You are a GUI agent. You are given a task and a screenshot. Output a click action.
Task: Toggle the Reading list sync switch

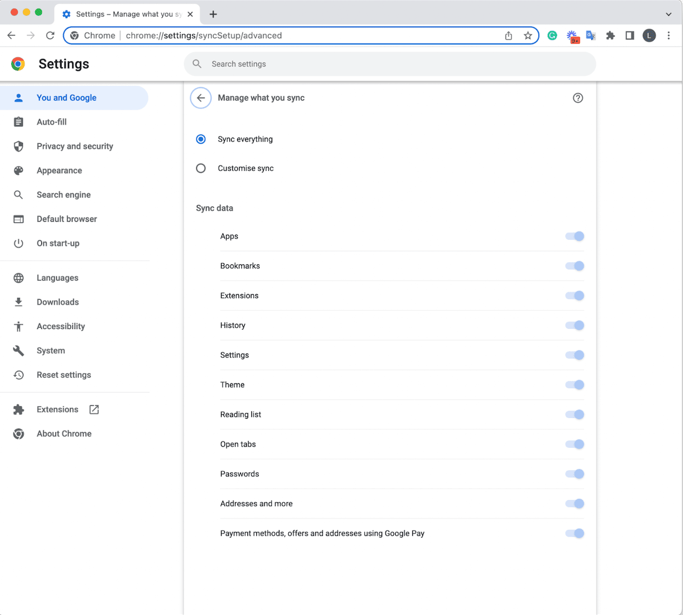(x=575, y=415)
